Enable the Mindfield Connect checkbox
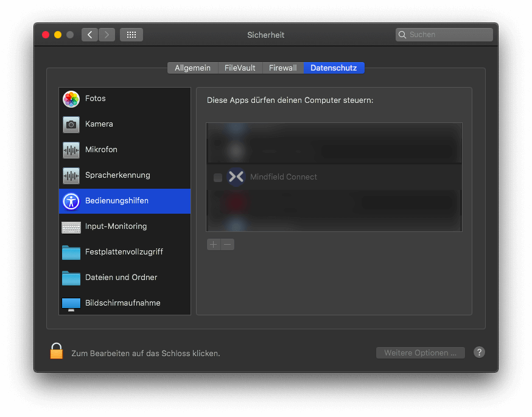Screen dimensions: 532x417 coord(218,178)
